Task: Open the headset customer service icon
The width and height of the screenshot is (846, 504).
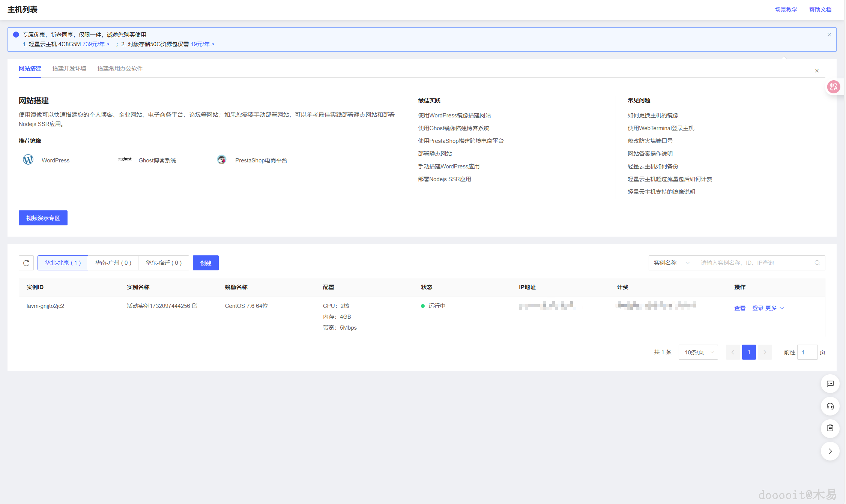Action: pyautogui.click(x=830, y=406)
